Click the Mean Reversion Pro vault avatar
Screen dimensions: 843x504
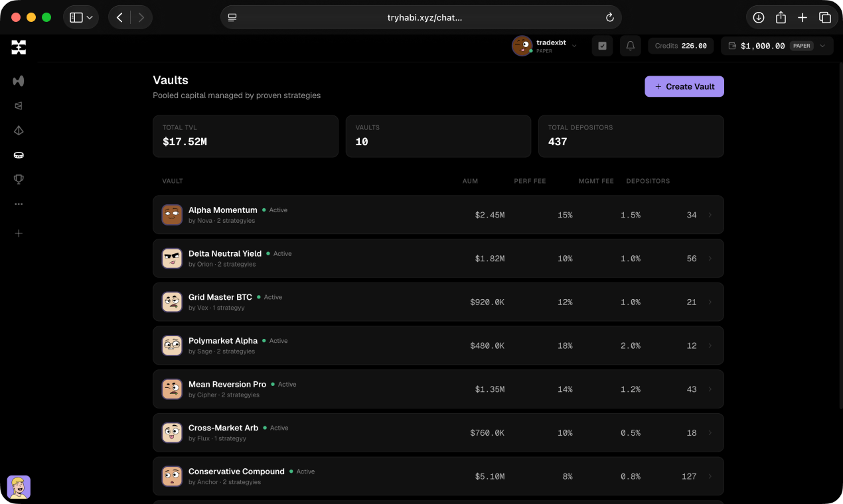(x=172, y=389)
